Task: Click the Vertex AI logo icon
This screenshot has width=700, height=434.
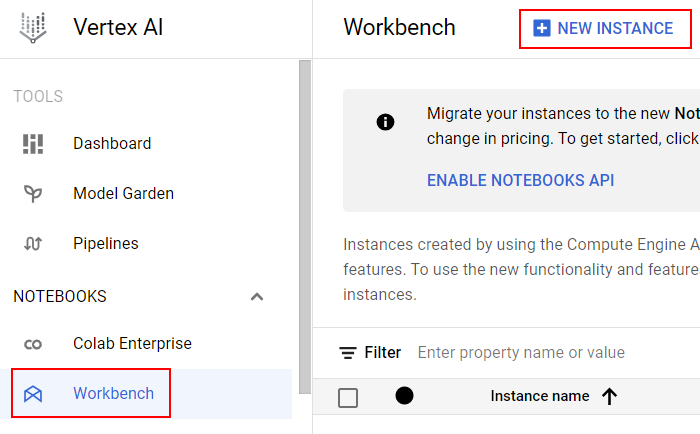Action: (33, 28)
